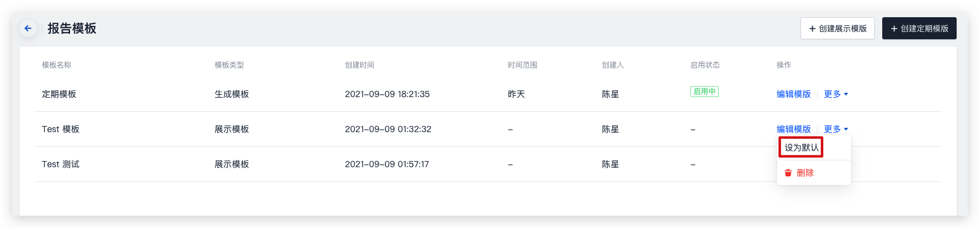Click plus icon on 创建定期模版
Screen dimensions: 980x228
pyautogui.click(x=894, y=29)
